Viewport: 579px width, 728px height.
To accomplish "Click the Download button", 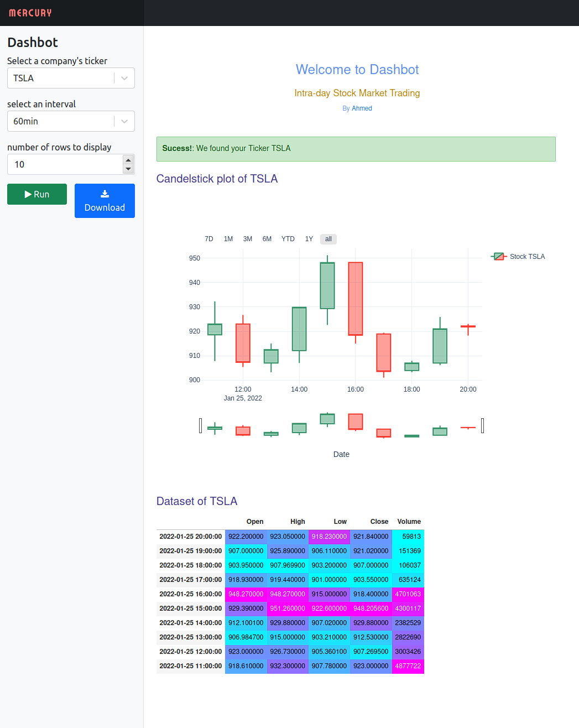I will [105, 201].
